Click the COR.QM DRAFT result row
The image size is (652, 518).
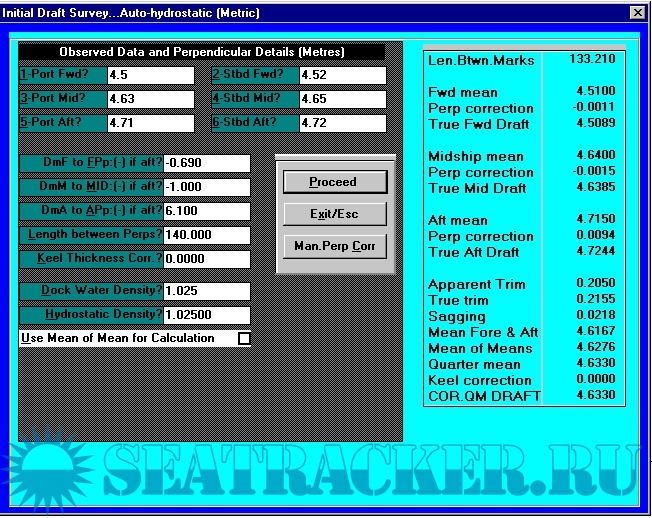tap(524, 397)
